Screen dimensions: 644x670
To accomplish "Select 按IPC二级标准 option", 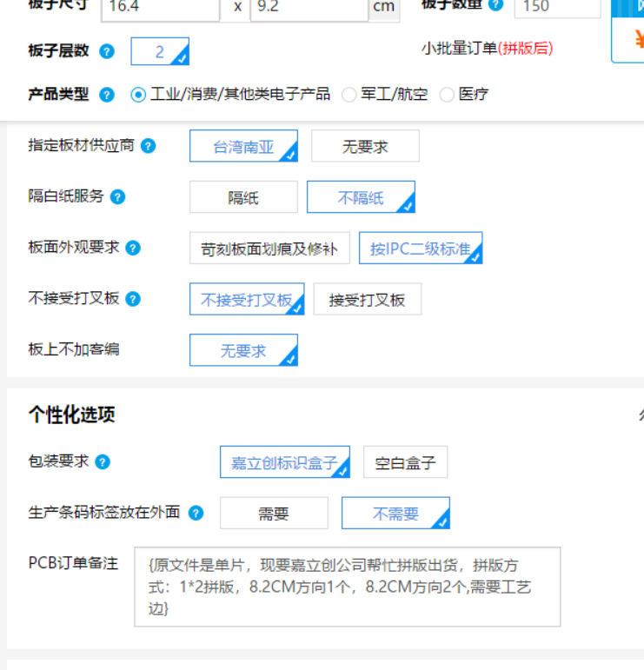I will tap(421, 248).
